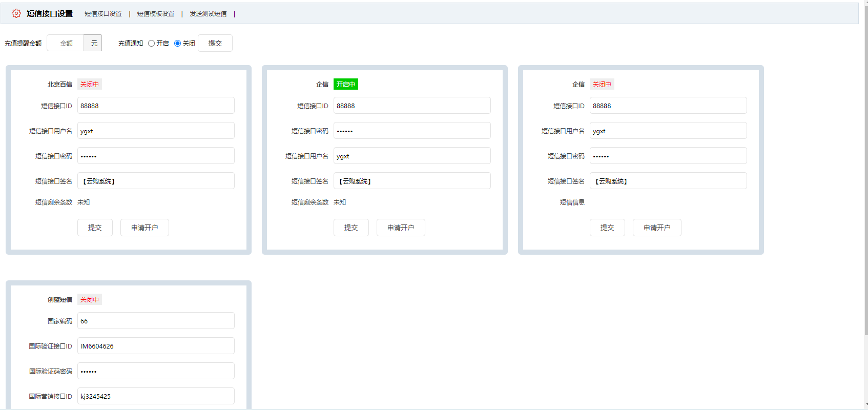Edit the 国际验证码密码 field
This screenshot has height=410, width=868.
(156, 371)
